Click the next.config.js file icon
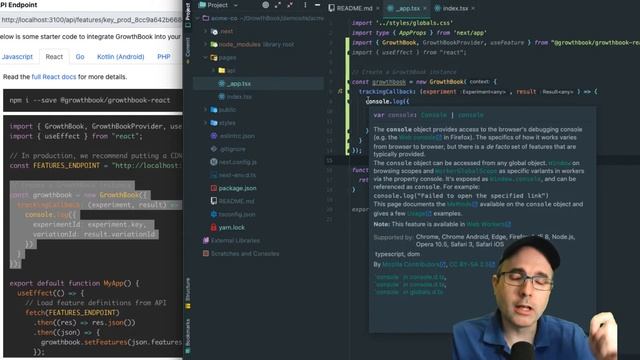Viewport: 640px width, 360px height. pyautogui.click(x=213, y=162)
